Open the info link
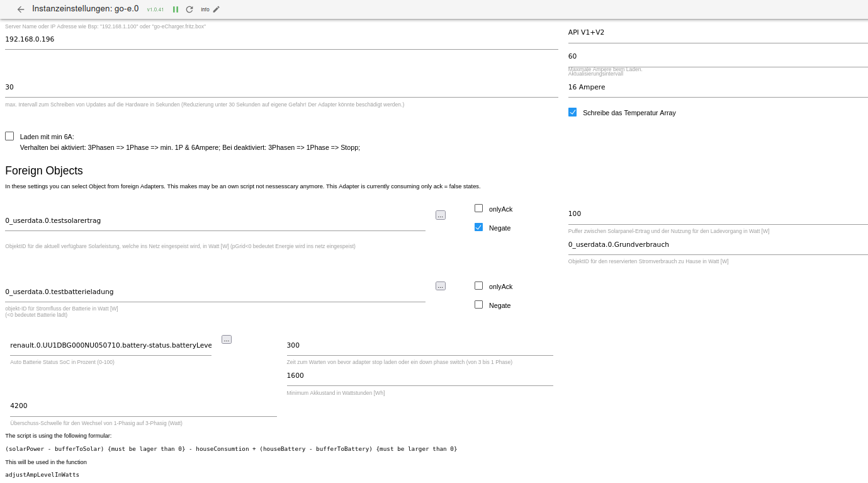The image size is (868, 483). tap(205, 9)
